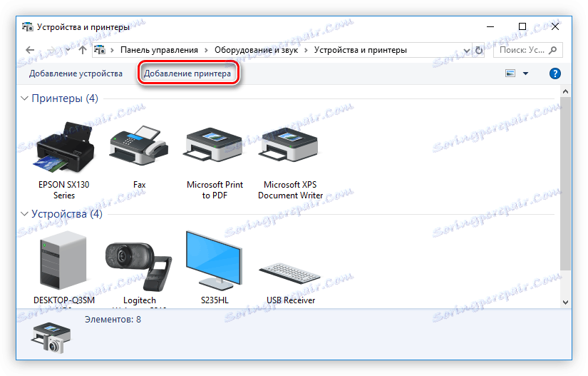Image resolution: width=588 pixels, height=376 pixels.
Task: Click the control panel icon in address bar
Action: [99, 50]
